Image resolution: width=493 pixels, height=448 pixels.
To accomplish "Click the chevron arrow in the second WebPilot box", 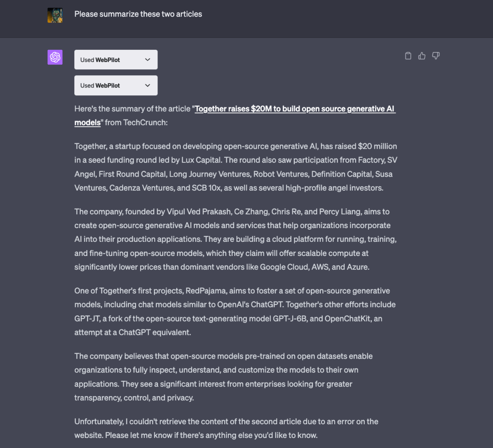I will pyautogui.click(x=147, y=85).
